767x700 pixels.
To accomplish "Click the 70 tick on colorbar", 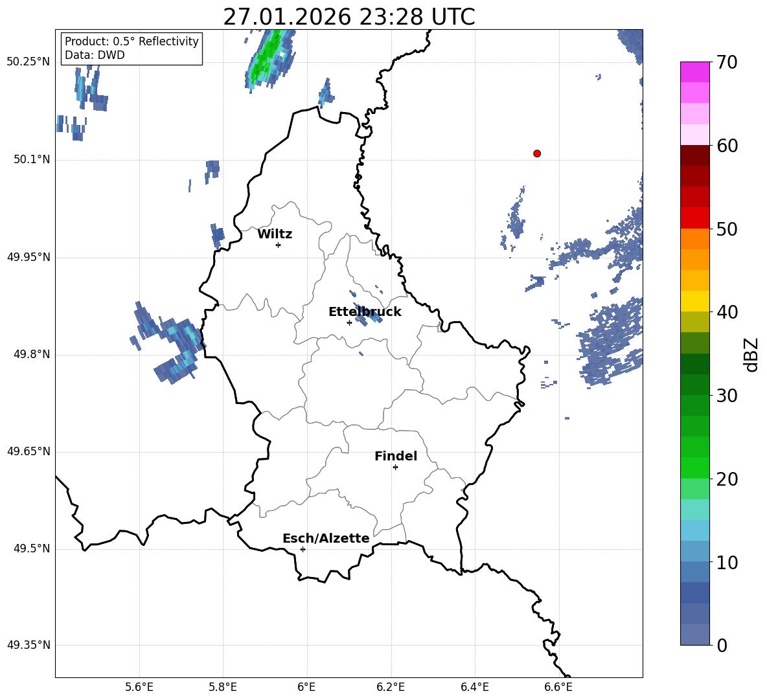I will pos(727,63).
